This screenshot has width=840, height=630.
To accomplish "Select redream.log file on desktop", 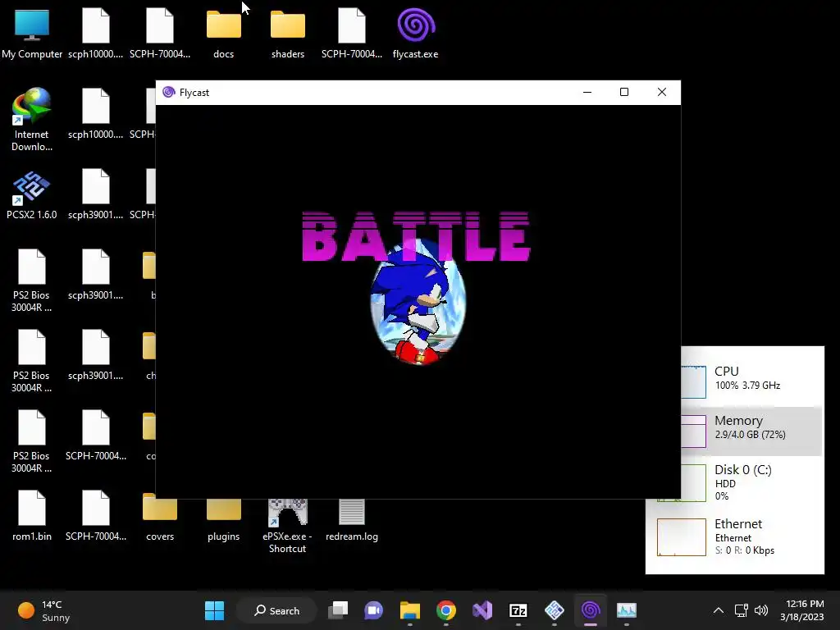I will point(351,519).
